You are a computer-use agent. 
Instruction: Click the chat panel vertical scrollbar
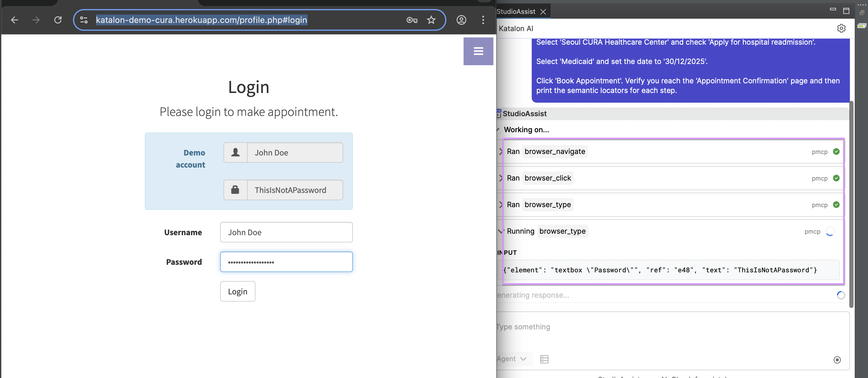(851, 202)
